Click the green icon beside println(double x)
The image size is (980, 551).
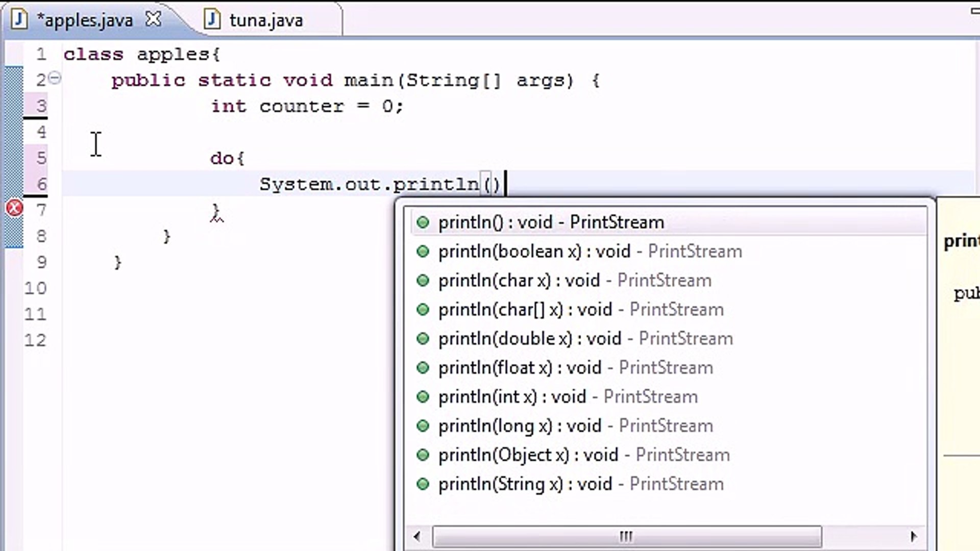click(x=423, y=338)
